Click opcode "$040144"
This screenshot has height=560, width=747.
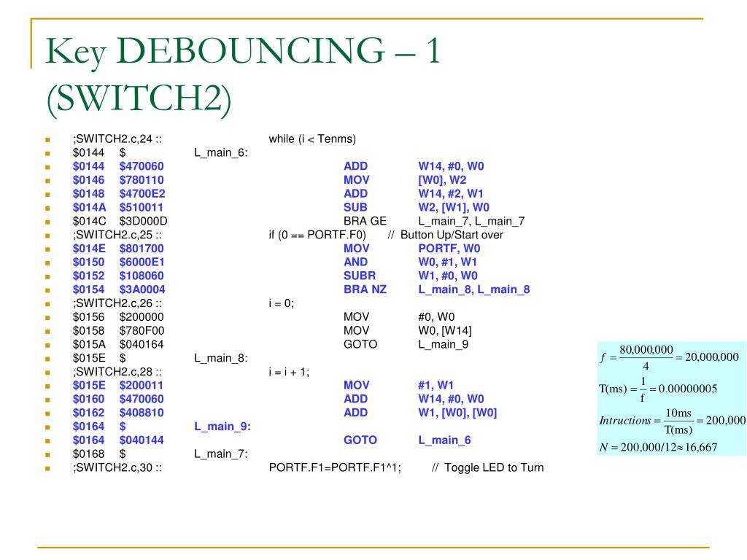(x=141, y=440)
